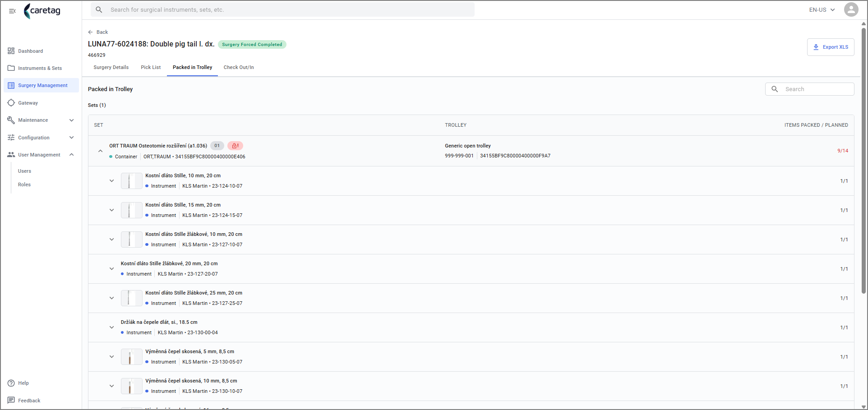The height and width of the screenshot is (410, 868).
Task: Click the back arrow icon
Action: click(90, 32)
